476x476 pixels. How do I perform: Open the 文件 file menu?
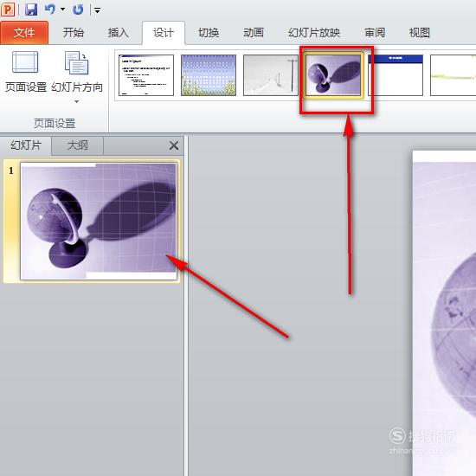[24, 33]
